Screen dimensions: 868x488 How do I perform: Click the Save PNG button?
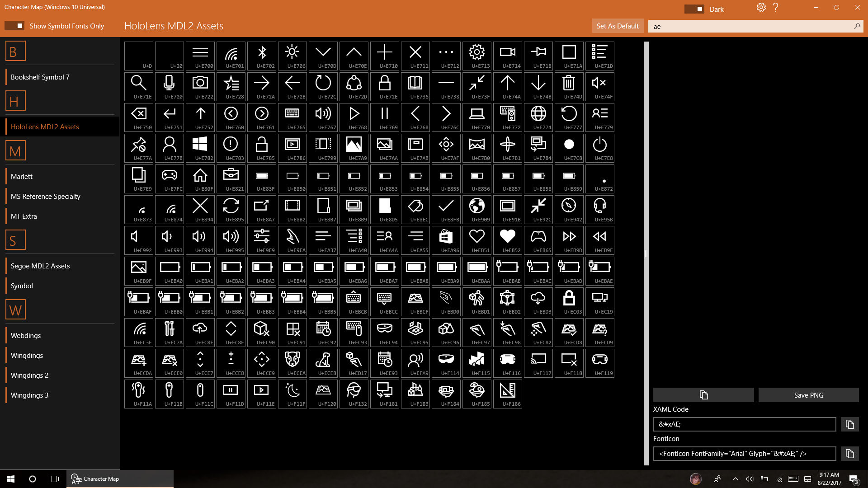[808, 394]
